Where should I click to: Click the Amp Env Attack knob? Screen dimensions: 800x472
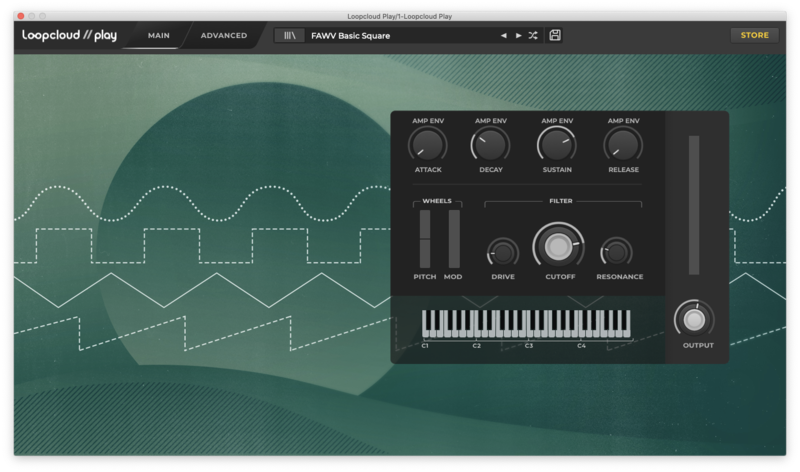coord(427,145)
